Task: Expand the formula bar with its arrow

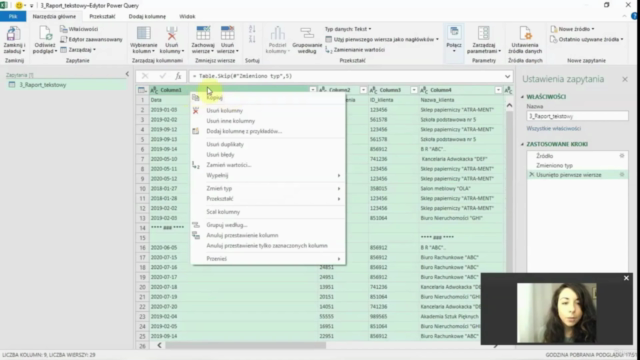Action: click(x=507, y=76)
